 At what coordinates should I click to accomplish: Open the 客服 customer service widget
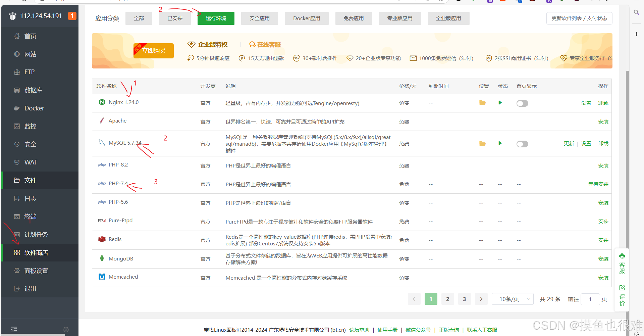click(x=622, y=264)
